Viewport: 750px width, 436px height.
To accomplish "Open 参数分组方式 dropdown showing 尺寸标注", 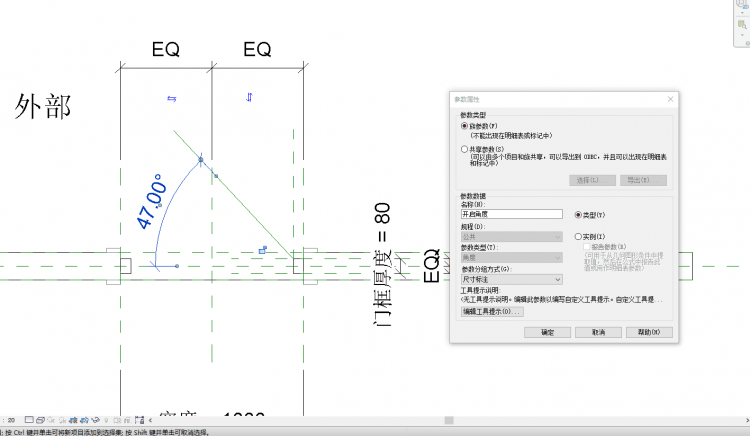I will [511, 279].
